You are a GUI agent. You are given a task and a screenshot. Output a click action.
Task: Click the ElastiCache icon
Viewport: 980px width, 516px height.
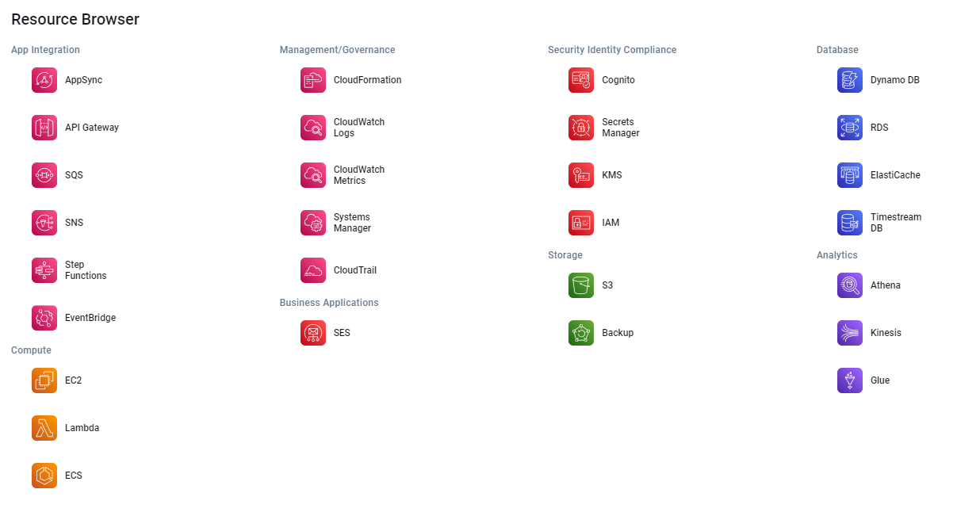[x=850, y=175]
